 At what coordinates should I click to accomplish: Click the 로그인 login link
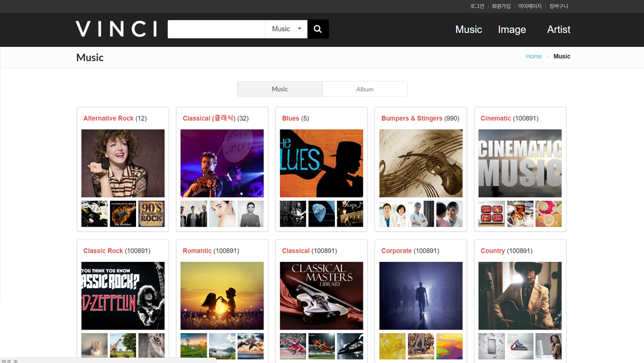click(x=477, y=6)
